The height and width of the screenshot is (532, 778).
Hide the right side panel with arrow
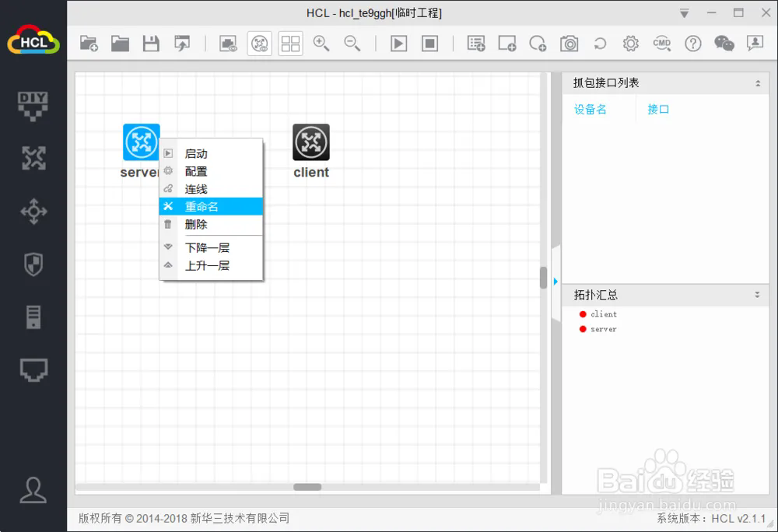[555, 282]
